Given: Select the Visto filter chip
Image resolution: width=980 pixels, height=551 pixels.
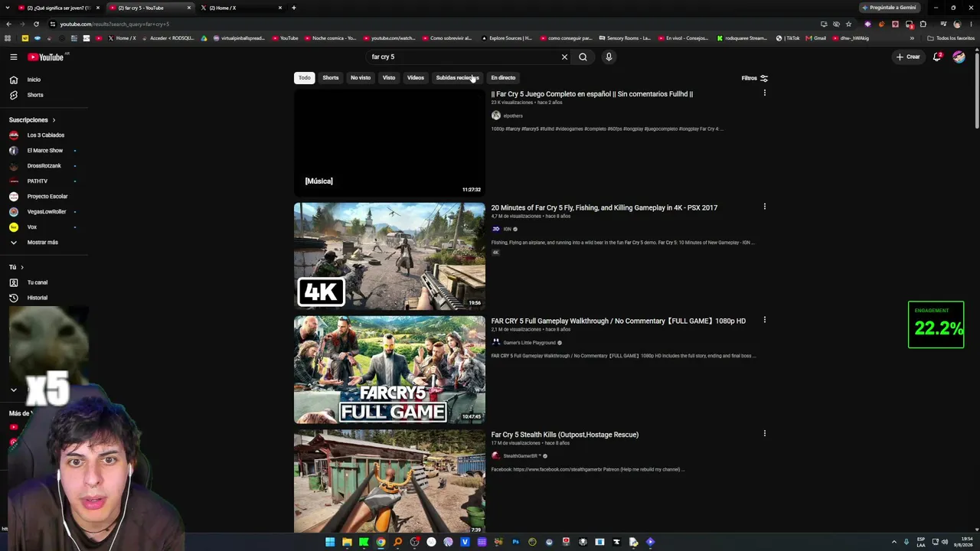Looking at the screenshot, I should (x=389, y=78).
